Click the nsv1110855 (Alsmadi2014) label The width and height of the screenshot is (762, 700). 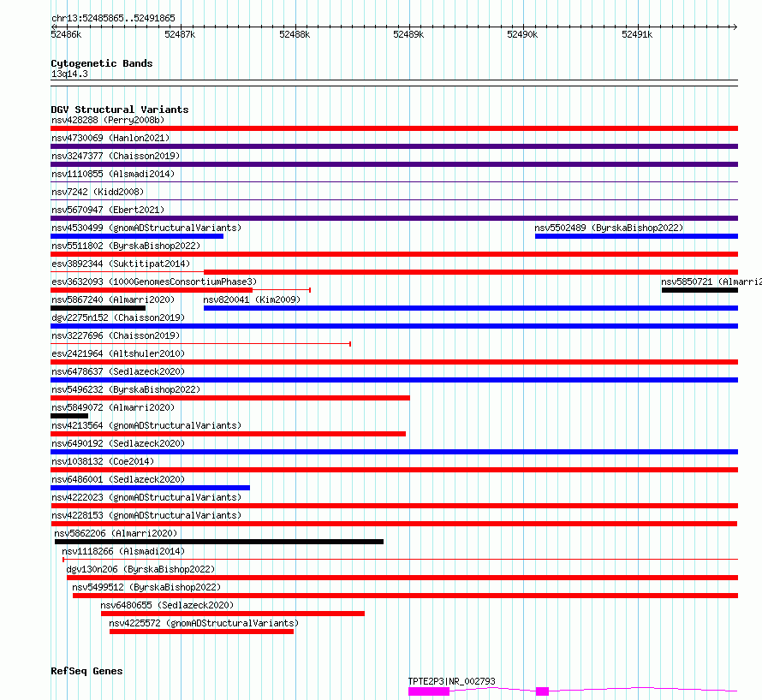(x=113, y=174)
